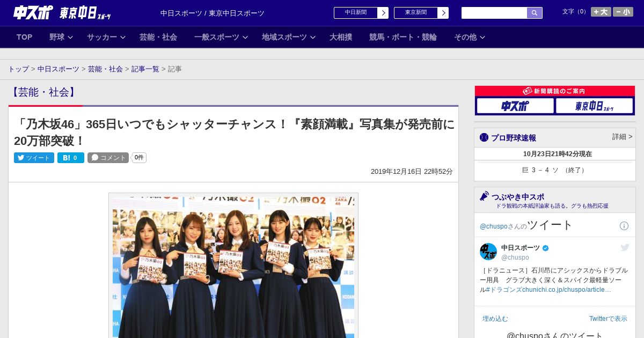Screen dimensions: 644x338
Task: Click the magnifier search button
Action: point(535,13)
